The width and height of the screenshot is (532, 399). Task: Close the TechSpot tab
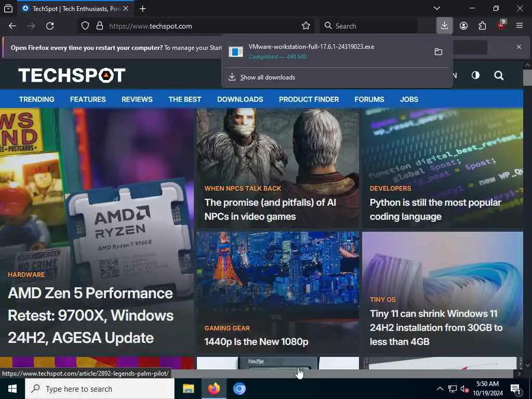(126, 9)
